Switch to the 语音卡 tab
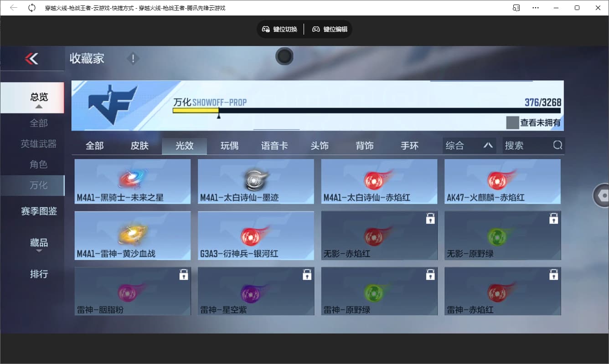 pyautogui.click(x=274, y=145)
